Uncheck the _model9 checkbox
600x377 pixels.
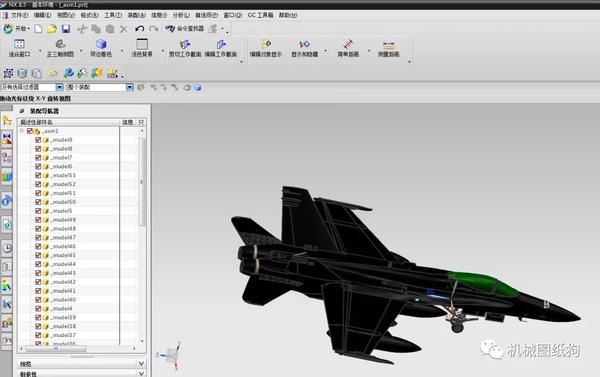click(x=38, y=140)
